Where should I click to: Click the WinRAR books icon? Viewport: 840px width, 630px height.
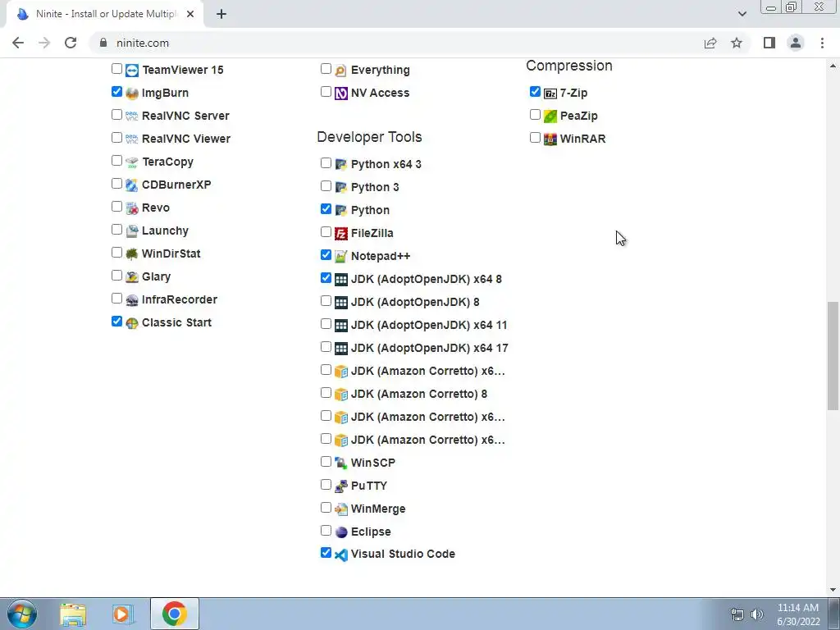550,139
